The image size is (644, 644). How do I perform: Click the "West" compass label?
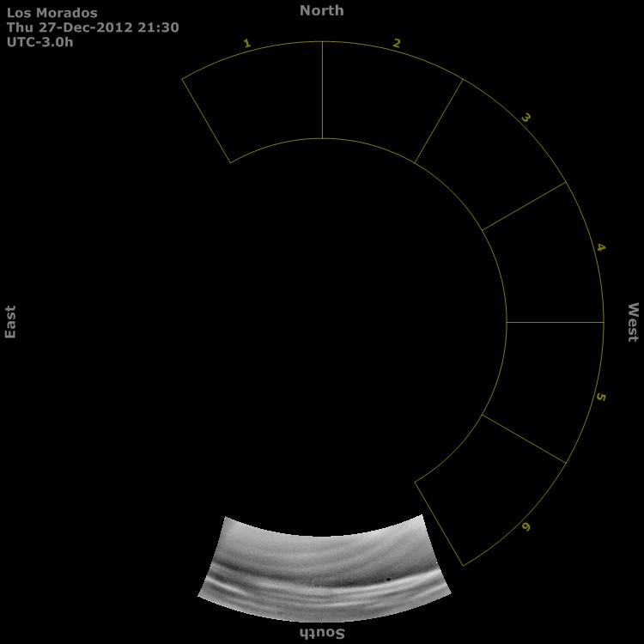click(x=634, y=322)
